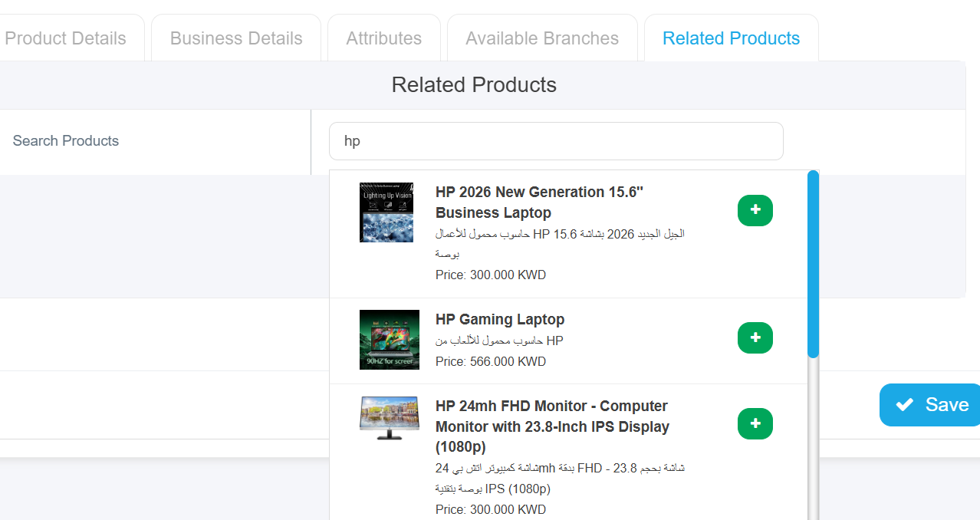
Task: Click "Price: 566.000 KWD" text
Action: [491, 361]
